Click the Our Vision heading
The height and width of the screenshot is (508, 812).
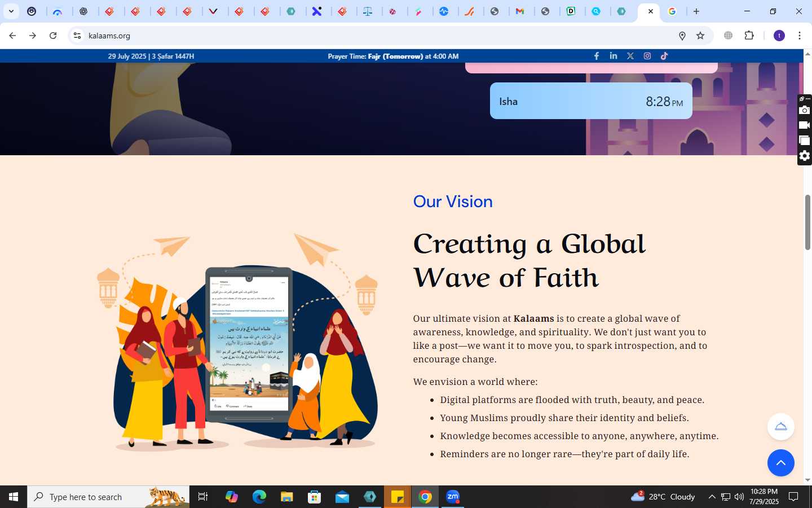pos(453,202)
